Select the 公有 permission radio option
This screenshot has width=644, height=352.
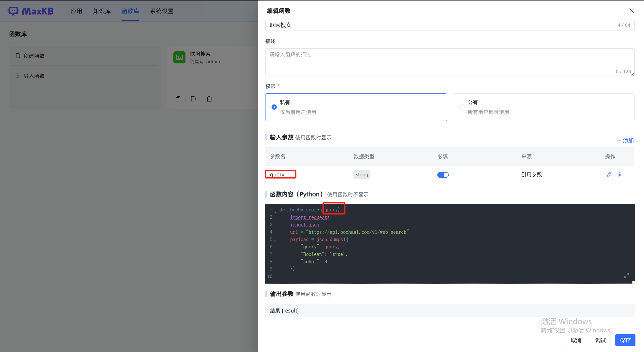point(462,107)
